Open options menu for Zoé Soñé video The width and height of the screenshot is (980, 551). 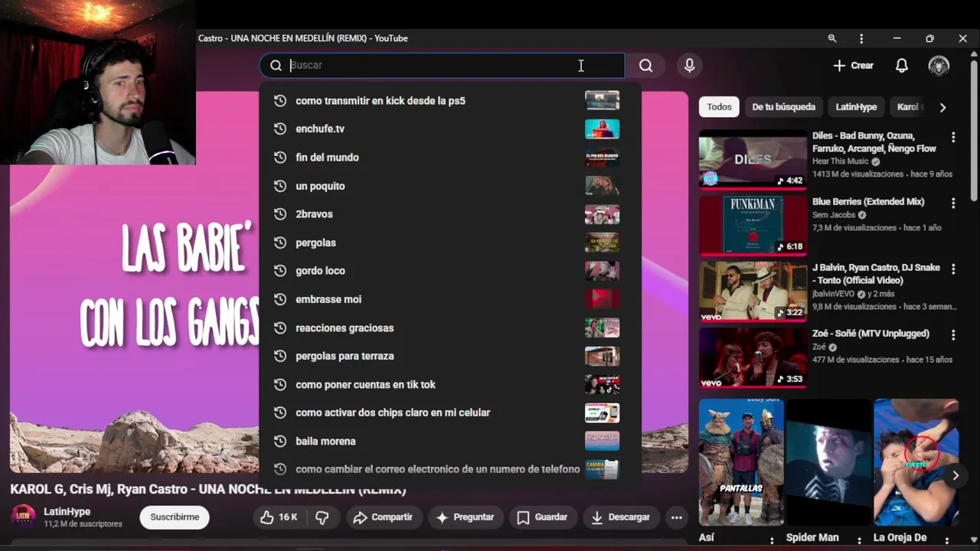pyautogui.click(x=953, y=335)
